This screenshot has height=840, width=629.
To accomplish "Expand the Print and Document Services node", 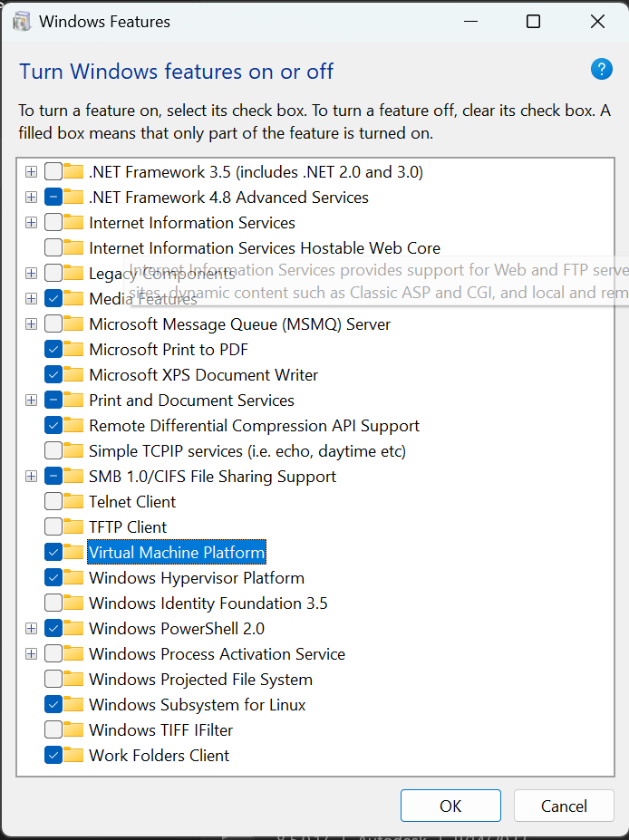I will pos(32,401).
